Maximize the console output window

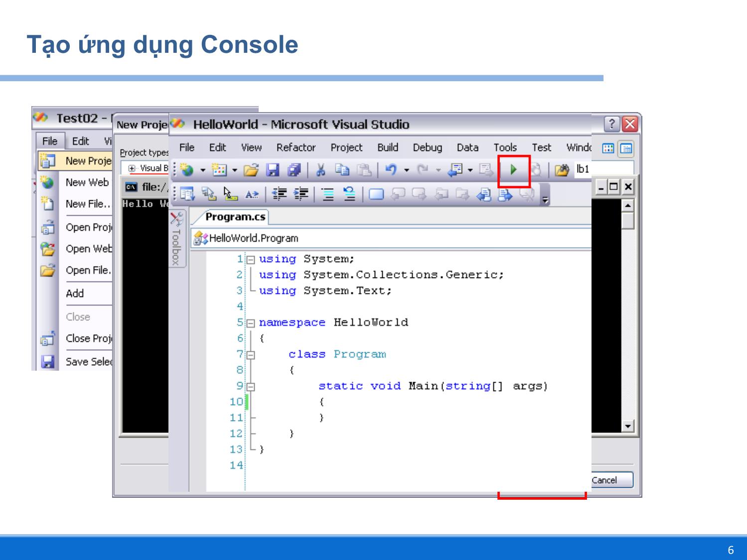(614, 187)
